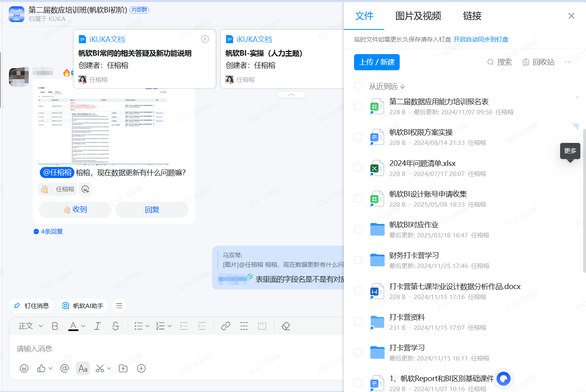Tick the checkbox for 2024年问题清单.xlsx

point(358,168)
